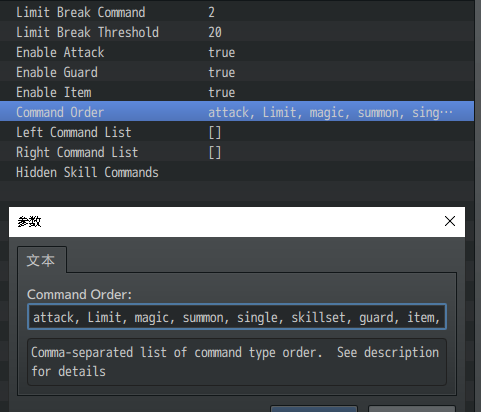Select the Enable Attack parameter row
This screenshot has height=412, width=481.
[237, 52]
